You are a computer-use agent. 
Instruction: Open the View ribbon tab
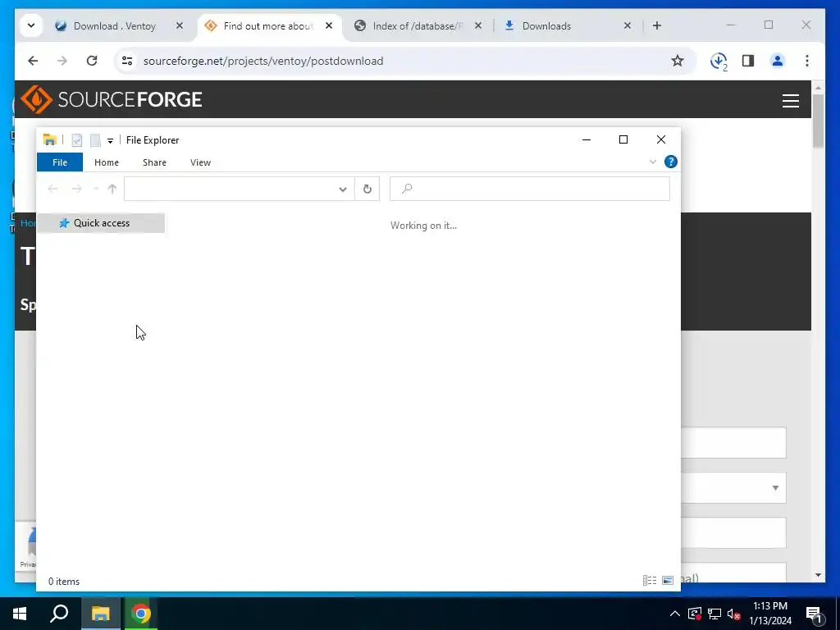200,162
